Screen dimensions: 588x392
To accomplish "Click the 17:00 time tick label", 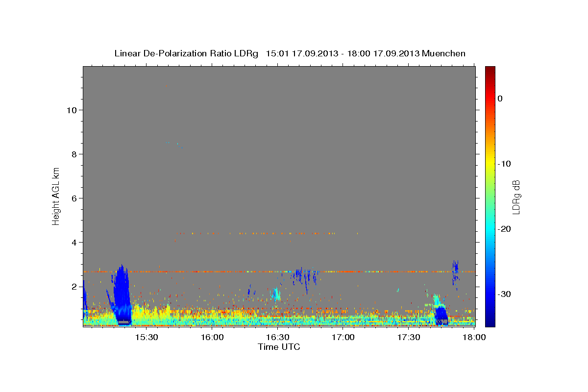I will [x=343, y=337].
